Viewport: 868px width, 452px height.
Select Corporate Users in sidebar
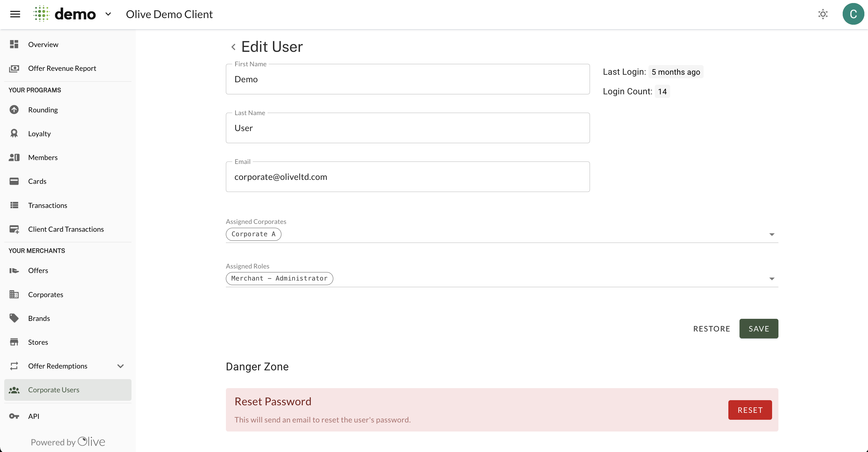pyautogui.click(x=68, y=390)
